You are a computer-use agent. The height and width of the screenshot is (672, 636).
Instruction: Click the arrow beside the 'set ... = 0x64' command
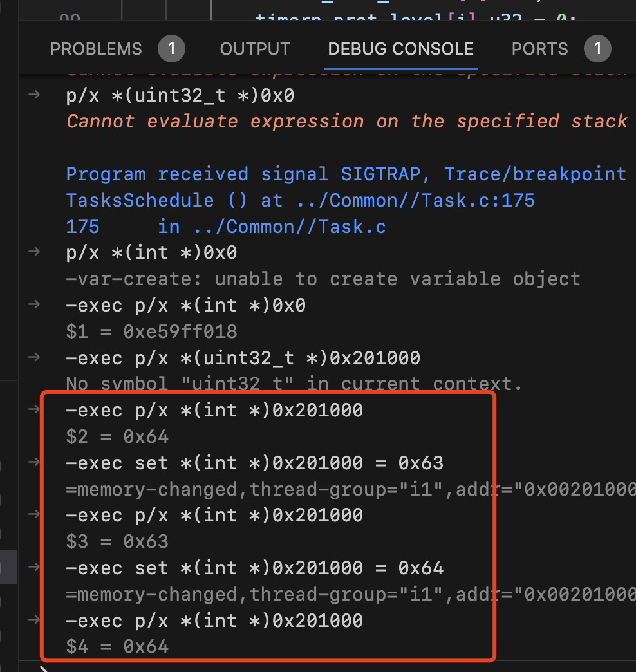[x=34, y=567]
